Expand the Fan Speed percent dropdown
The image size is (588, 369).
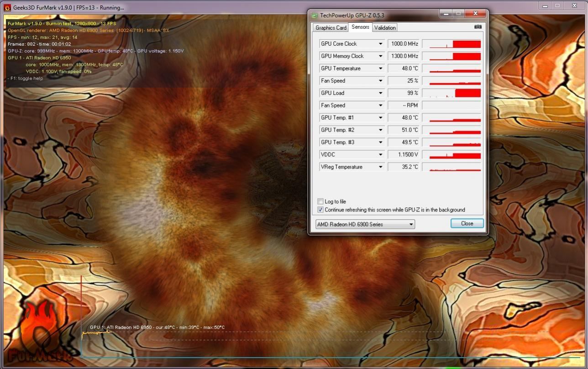pos(380,81)
